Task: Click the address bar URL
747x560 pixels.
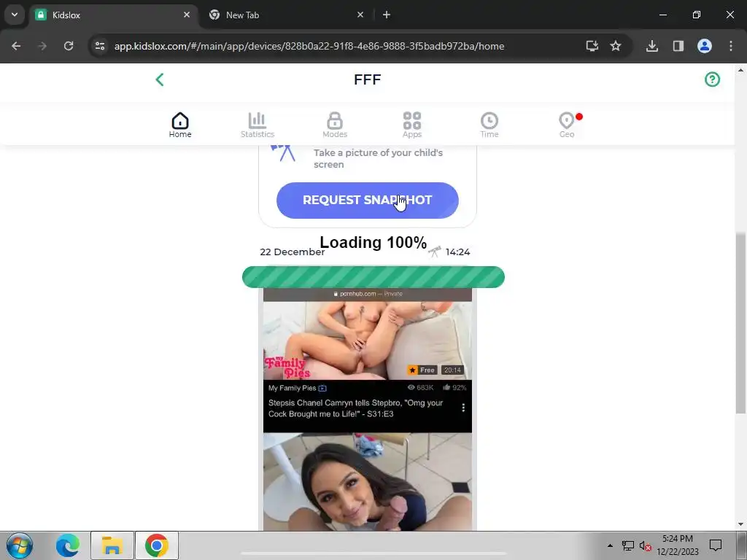Action: (x=309, y=46)
